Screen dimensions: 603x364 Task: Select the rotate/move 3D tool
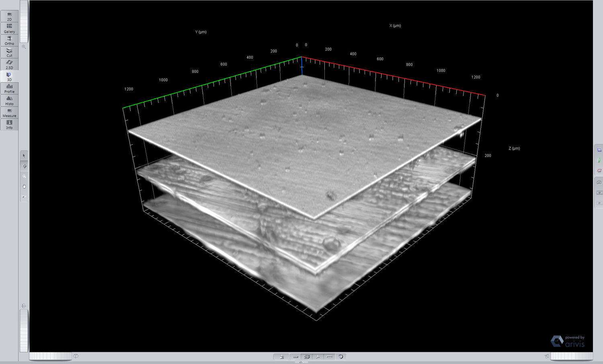point(24,166)
